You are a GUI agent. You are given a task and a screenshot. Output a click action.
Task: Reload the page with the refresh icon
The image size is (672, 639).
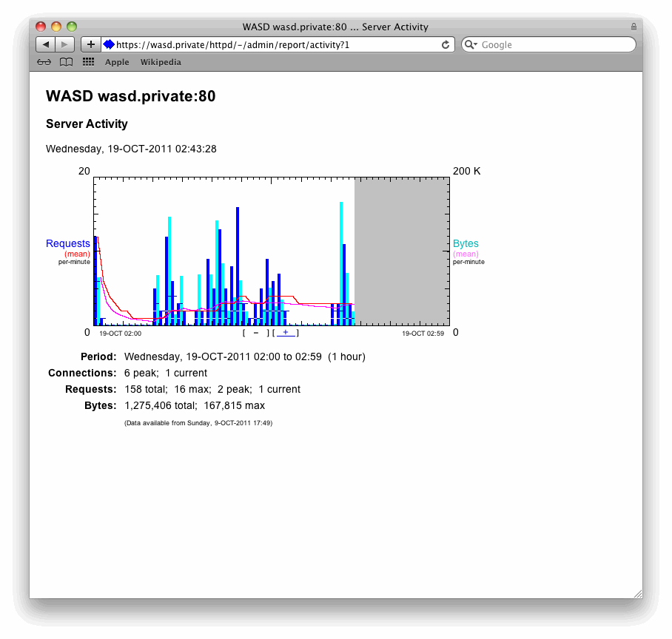(446, 44)
